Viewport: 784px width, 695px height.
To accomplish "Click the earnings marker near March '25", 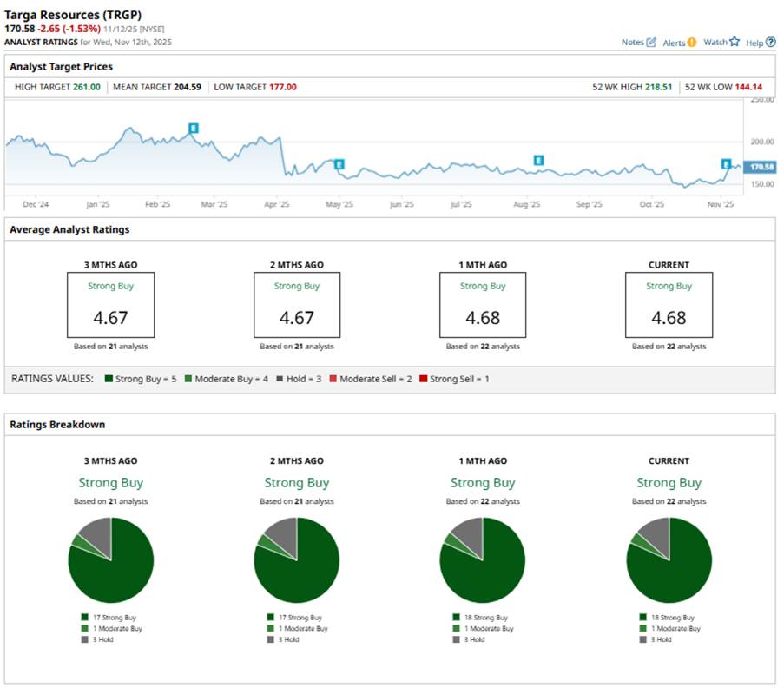I will [x=194, y=128].
